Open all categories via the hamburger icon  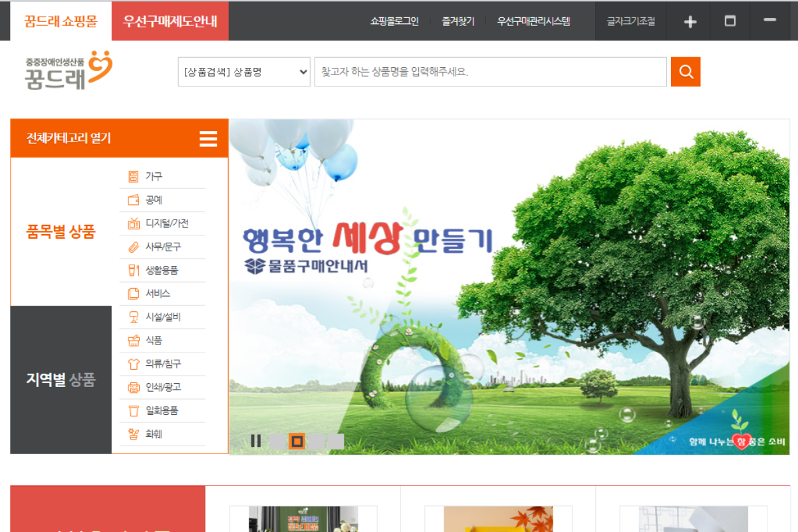coord(208,138)
